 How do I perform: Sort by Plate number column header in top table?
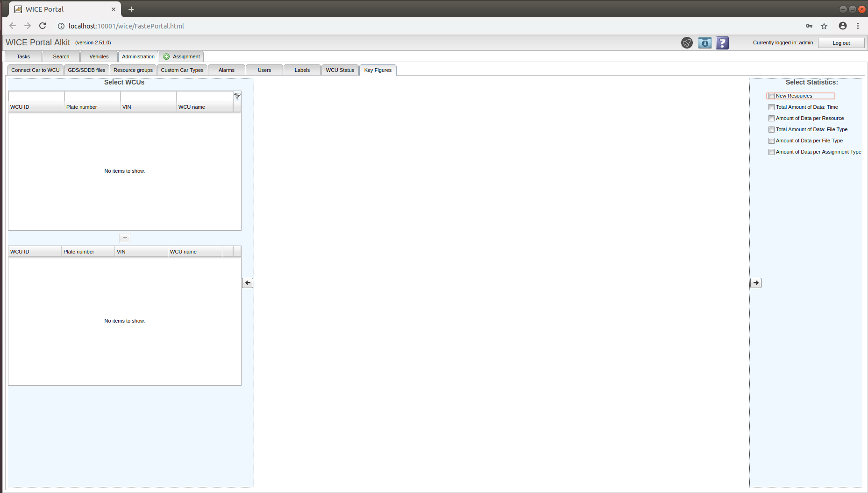92,107
